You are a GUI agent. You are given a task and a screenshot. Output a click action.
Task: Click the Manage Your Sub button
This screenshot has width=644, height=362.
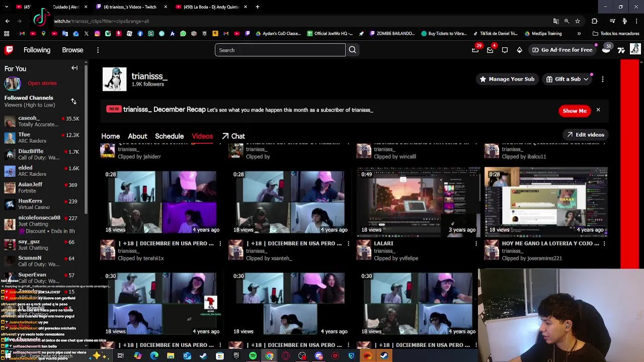(x=507, y=79)
